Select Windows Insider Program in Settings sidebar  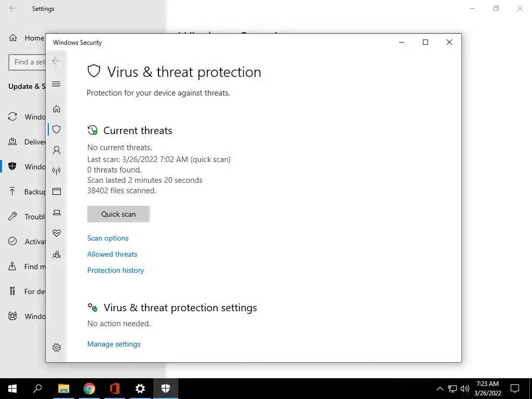click(x=26, y=316)
